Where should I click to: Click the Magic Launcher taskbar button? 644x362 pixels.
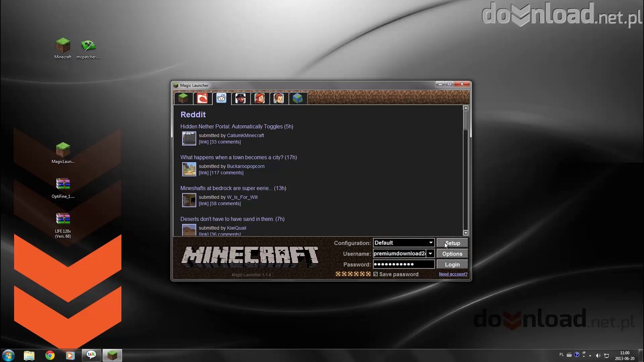click(112, 355)
